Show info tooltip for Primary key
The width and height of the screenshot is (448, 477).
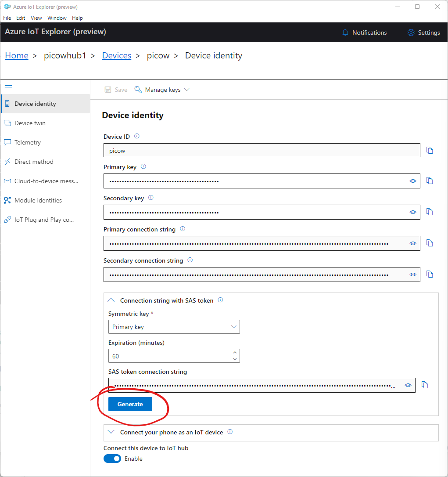(x=143, y=166)
